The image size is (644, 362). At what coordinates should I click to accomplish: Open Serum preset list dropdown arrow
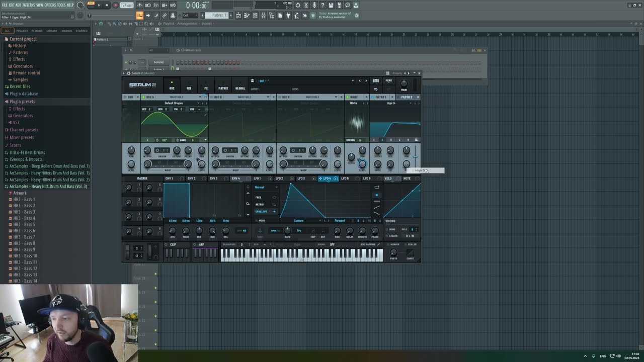353,80
